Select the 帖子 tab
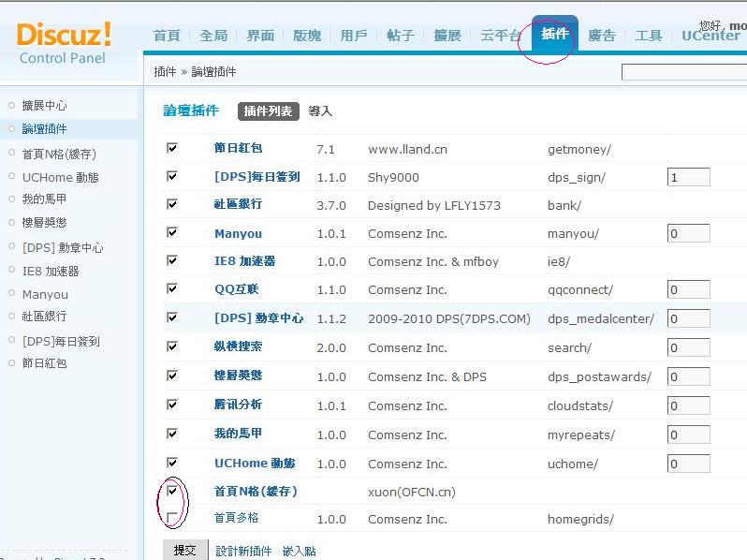The height and width of the screenshot is (560, 747). coord(401,36)
